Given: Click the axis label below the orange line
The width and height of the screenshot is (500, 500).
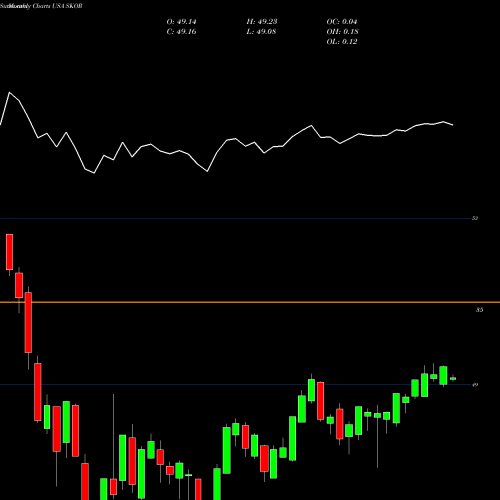Looking at the screenshot, I should (x=479, y=310).
